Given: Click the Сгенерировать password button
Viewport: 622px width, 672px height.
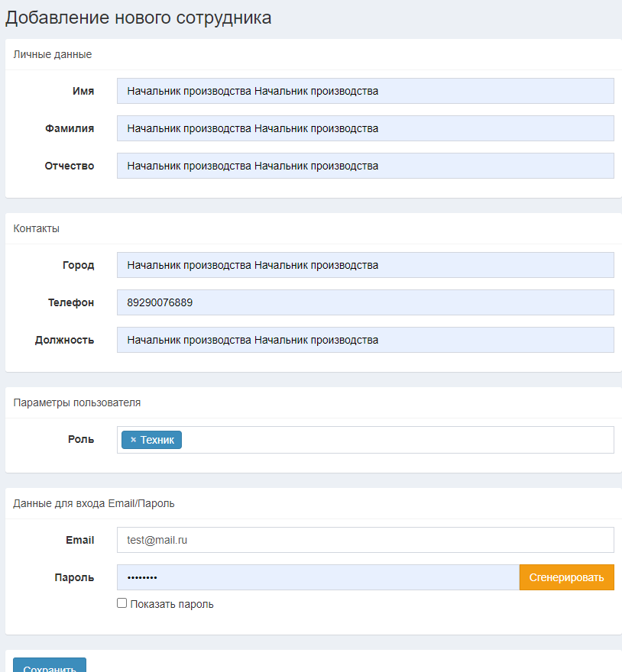Looking at the screenshot, I should click(567, 577).
